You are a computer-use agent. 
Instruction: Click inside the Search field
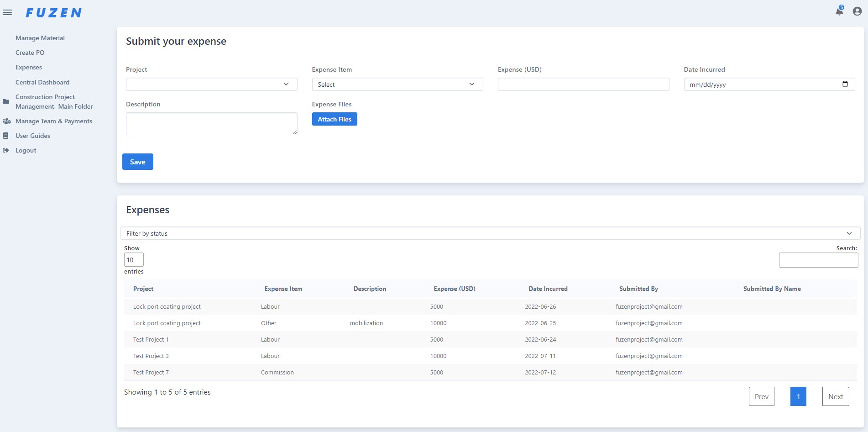[x=818, y=259]
